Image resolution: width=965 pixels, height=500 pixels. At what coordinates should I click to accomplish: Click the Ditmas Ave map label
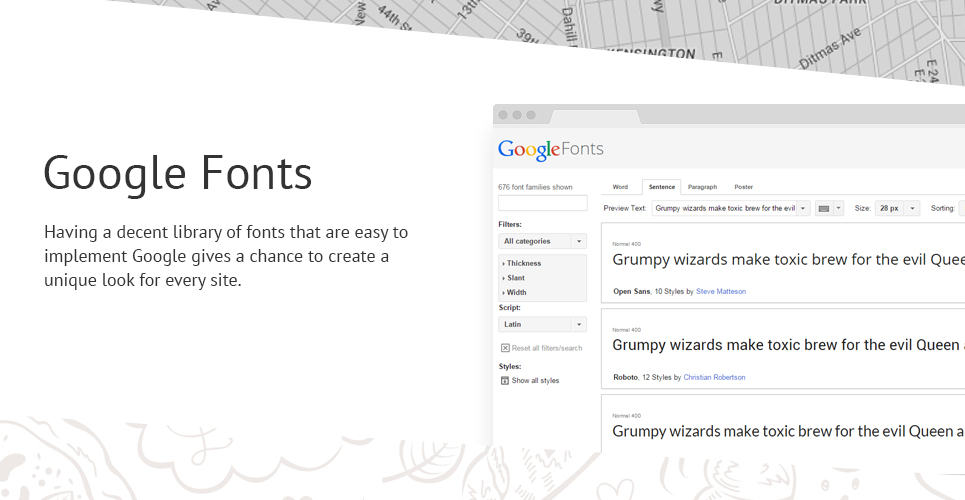coord(830,48)
